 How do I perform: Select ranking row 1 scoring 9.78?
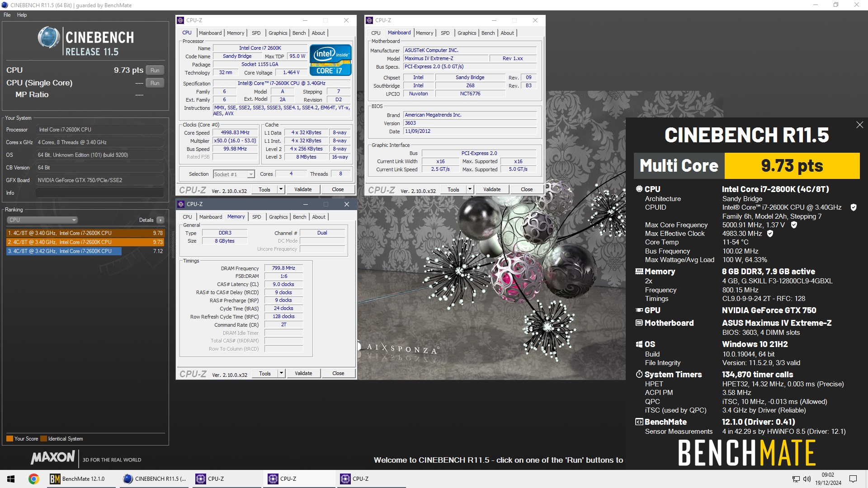coord(85,233)
